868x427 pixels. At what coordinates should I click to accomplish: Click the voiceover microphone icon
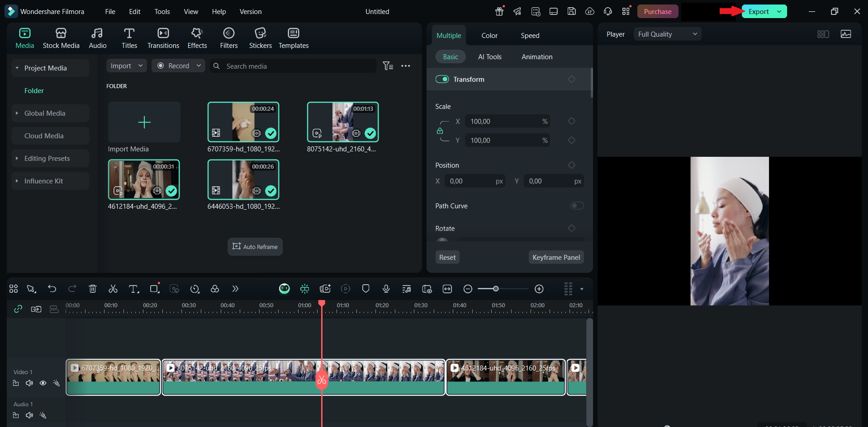point(386,289)
